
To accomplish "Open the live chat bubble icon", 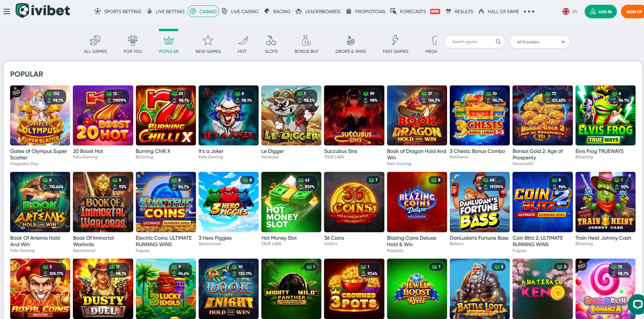I will click(x=637, y=304).
